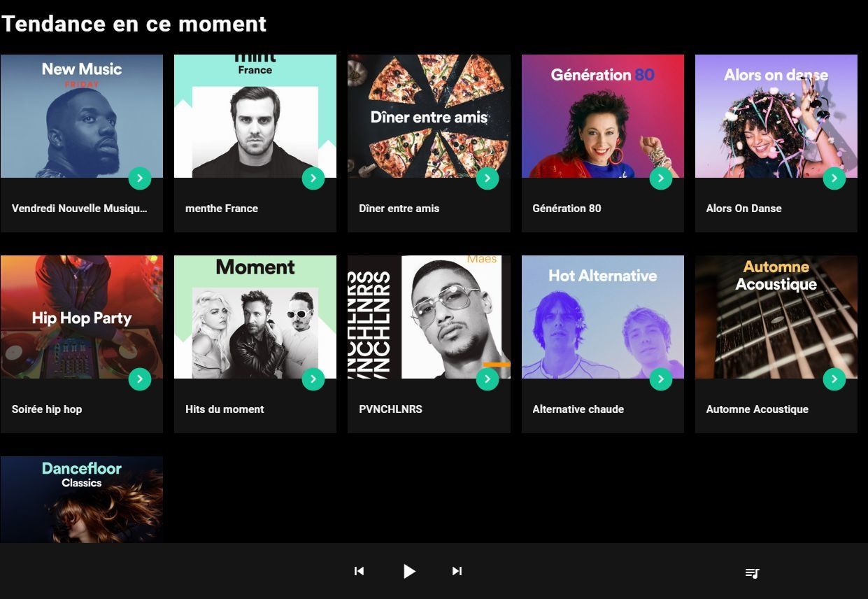
Task: Open Moment playlist cover image
Action: coord(255,317)
